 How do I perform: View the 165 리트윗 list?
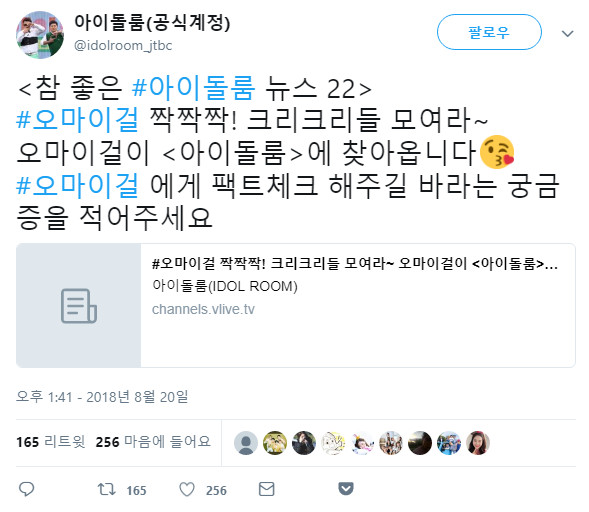(x=51, y=442)
